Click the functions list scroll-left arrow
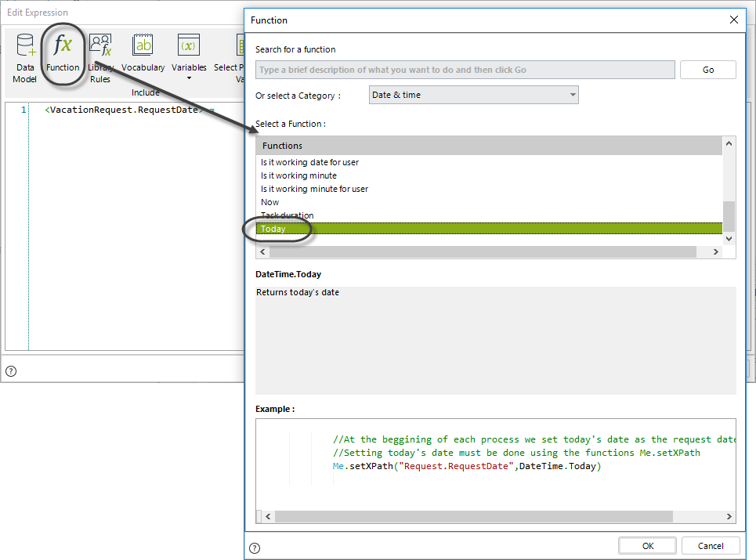The image size is (756, 560). click(262, 251)
